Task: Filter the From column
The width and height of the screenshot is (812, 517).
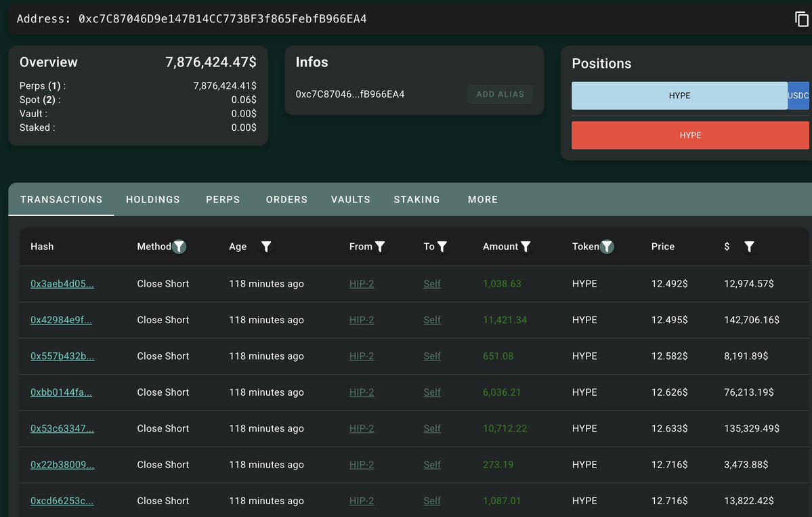Action: (x=380, y=247)
